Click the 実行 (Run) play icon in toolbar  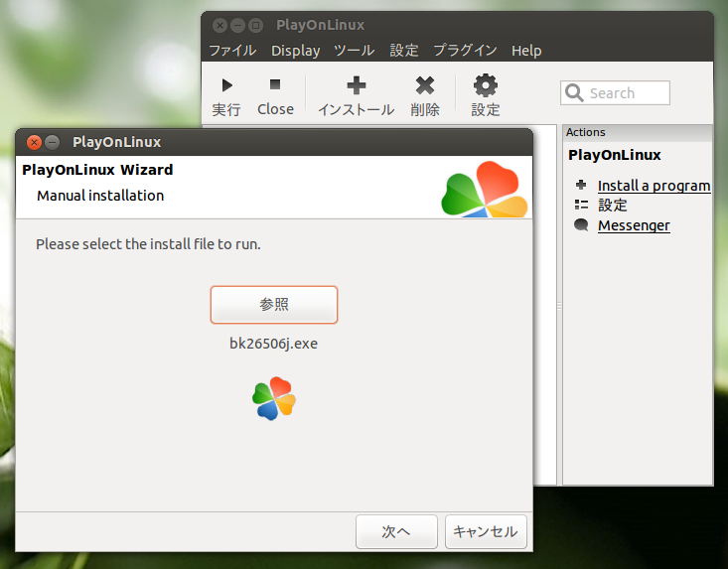click(227, 85)
